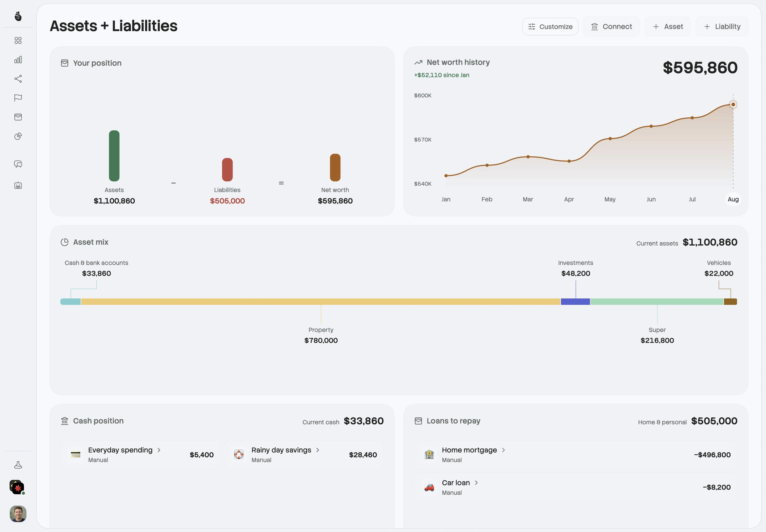Click the $28,460 savings balance
Image resolution: width=766 pixels, height=532 pixels.
pos(363,455)
